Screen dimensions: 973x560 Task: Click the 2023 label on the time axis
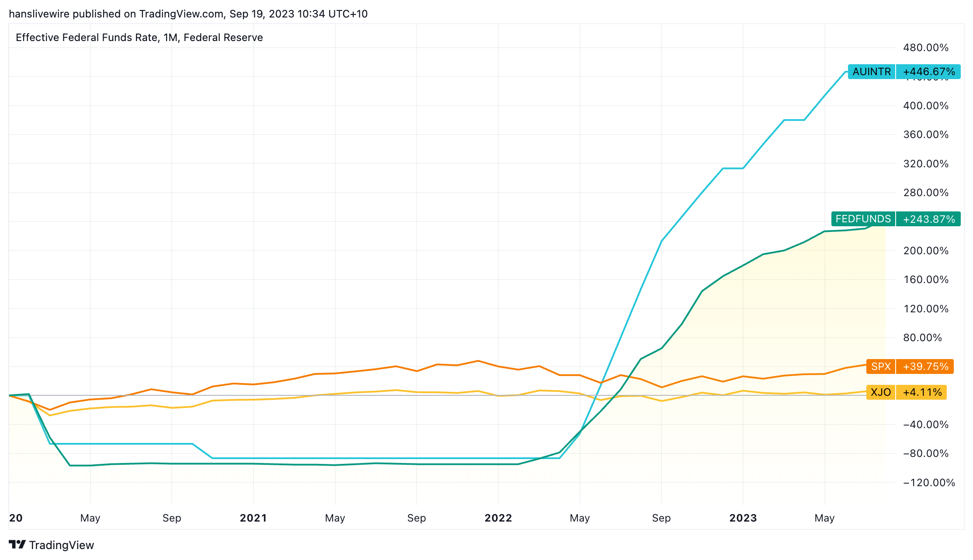(x=743, y=518)
